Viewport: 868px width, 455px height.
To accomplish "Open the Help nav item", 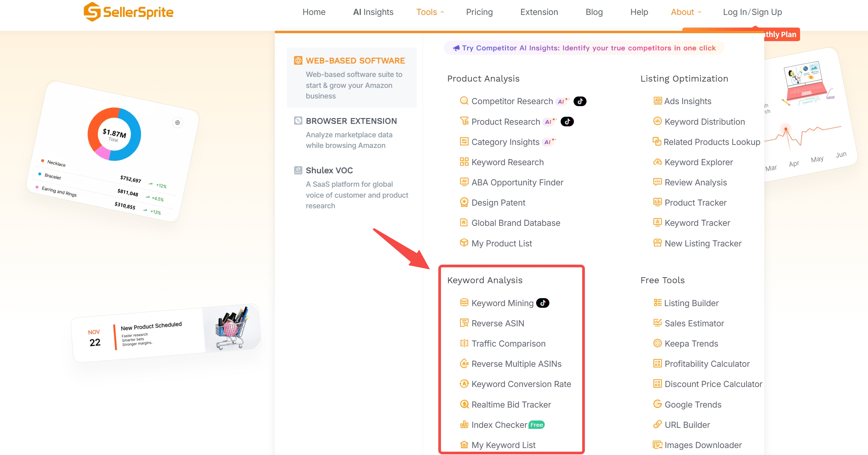I will pos(639,12).
